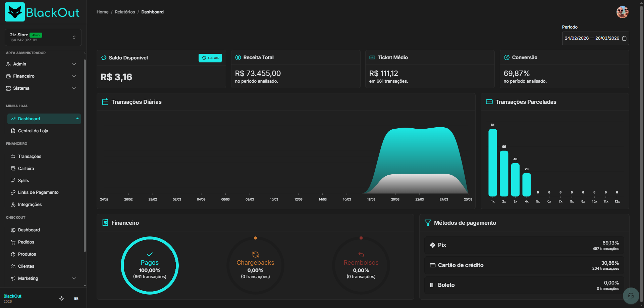Open the 2tz Store selector
Viewport: 644px width, 308px height.
[43, 37]
